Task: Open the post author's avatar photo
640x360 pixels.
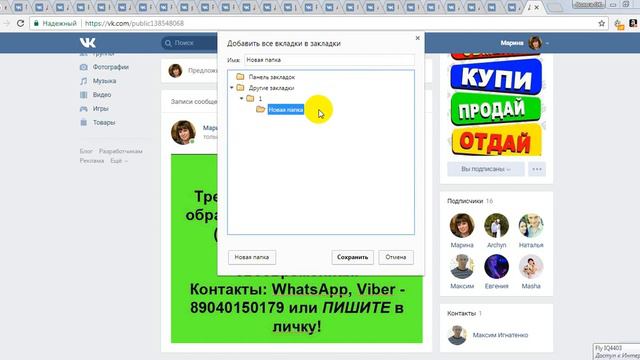Action: (183, 132)
